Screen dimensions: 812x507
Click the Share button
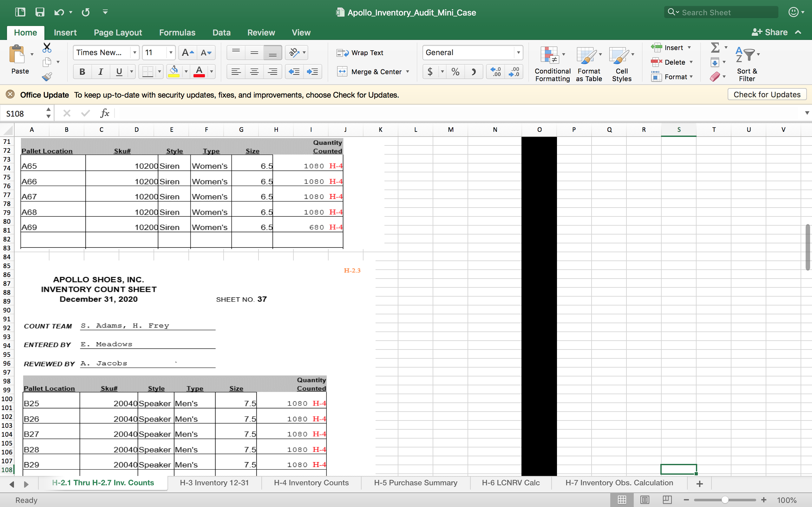[770, 32]
